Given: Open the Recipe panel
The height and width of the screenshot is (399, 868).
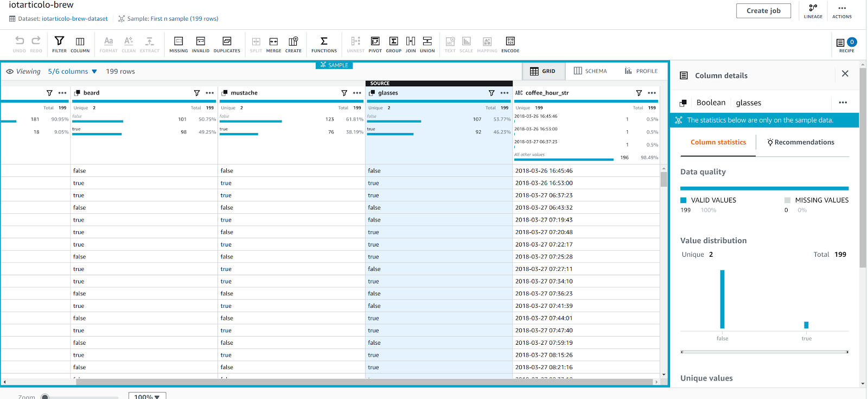Looking at the screenshot, I should click(846, 45).
